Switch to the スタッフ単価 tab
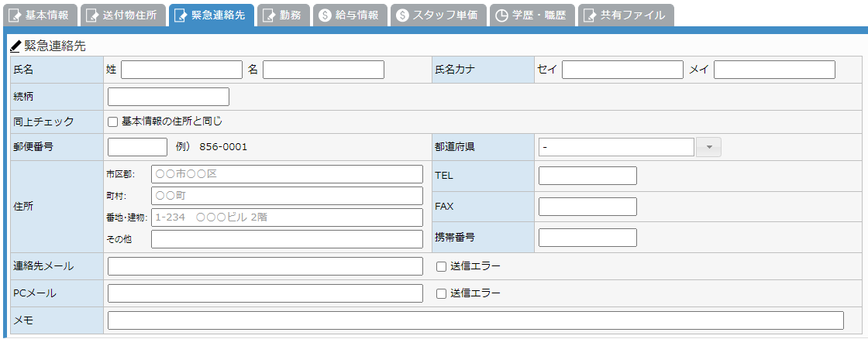The image size is (868, 339). (438, 15)
